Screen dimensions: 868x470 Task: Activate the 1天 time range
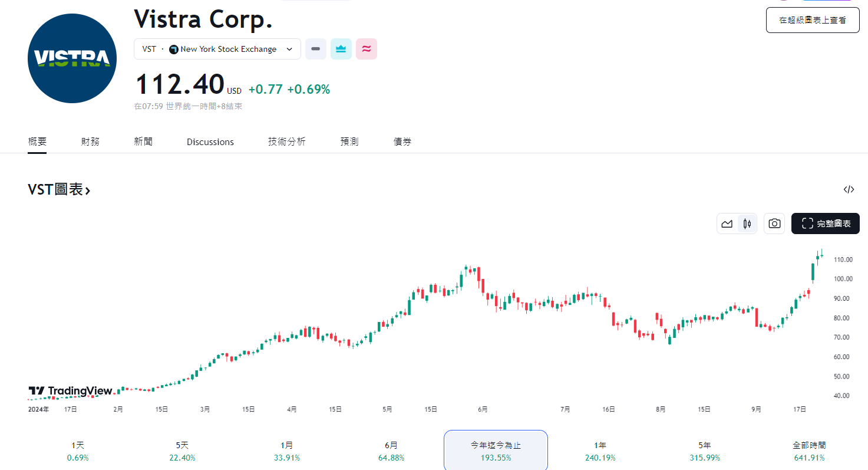[77, 450]
